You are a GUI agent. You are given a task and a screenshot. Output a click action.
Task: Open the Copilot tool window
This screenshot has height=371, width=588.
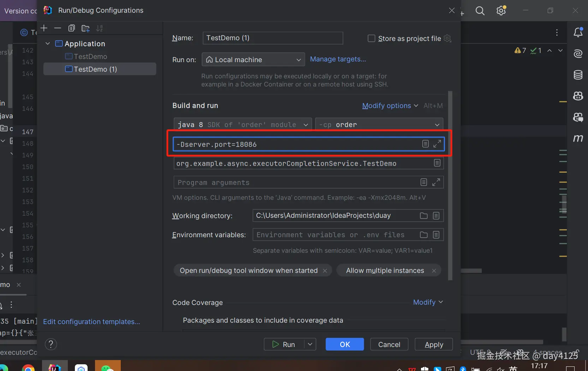pyautogui.click(x=578, y=96)
